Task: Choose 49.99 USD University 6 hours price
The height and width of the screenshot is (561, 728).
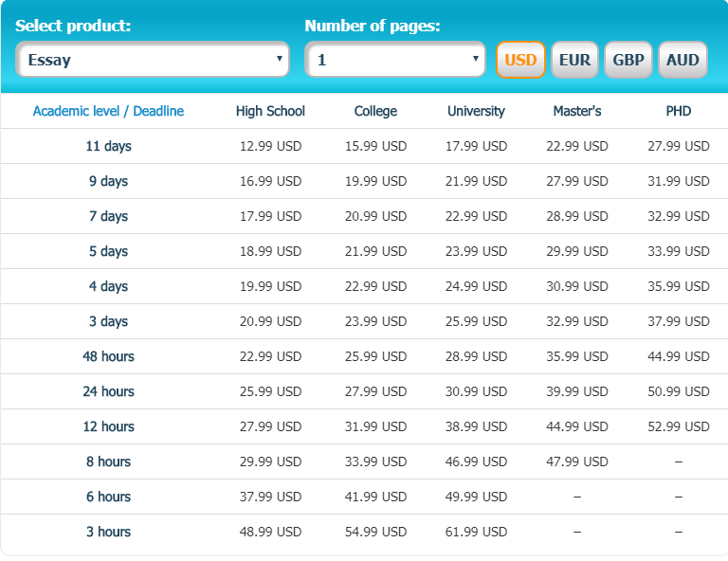Action: point(476,497)
